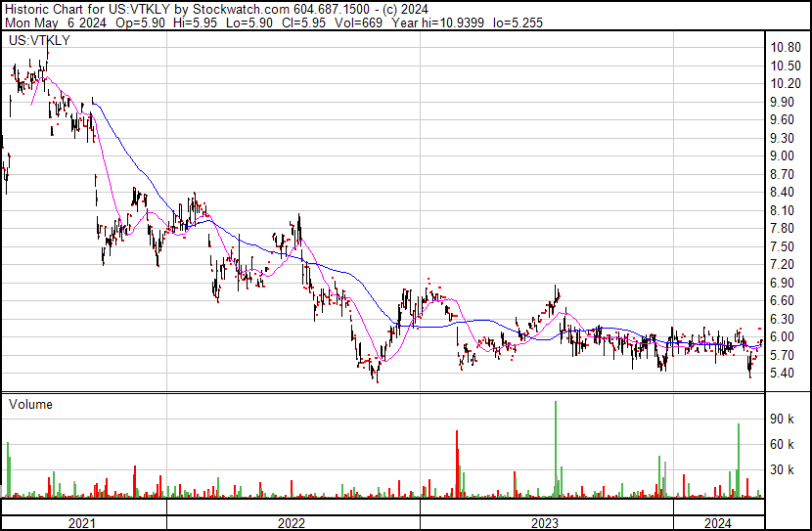Click the Lo=5.90 low value
Viewport: 812px width, 531px height.
pyautogui.click(x=249, y=22)
